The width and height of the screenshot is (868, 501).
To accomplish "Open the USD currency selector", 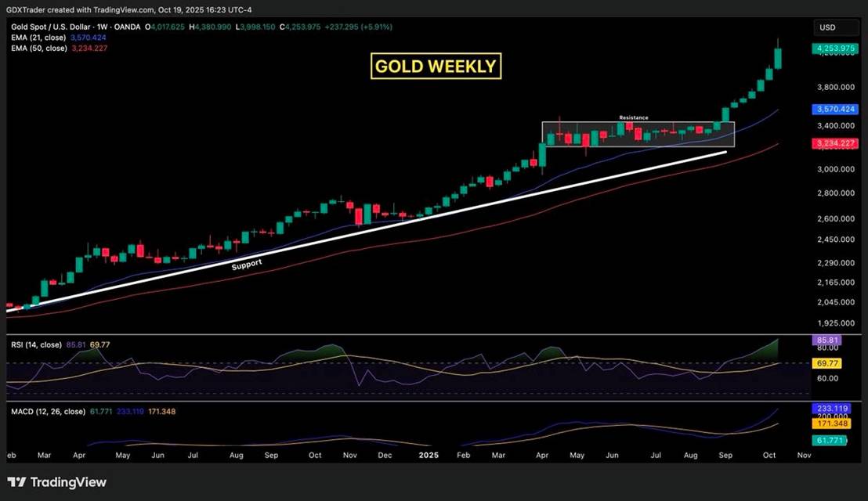I will (x=836, y=27).
